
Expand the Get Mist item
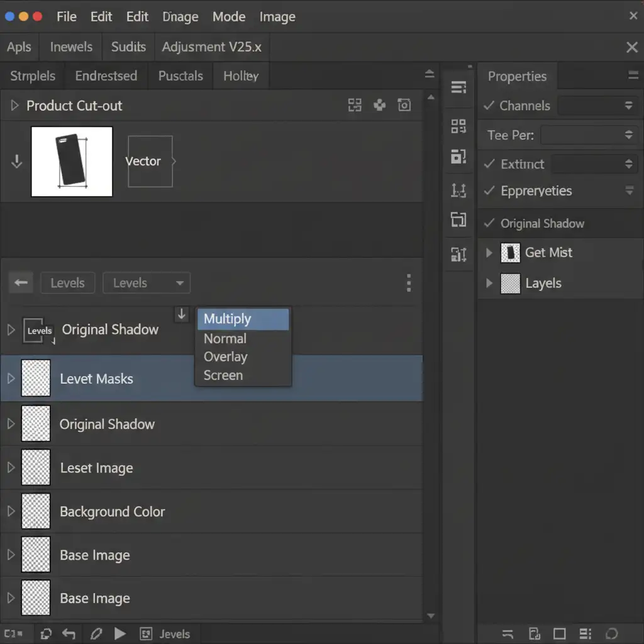tap(489, 253)
